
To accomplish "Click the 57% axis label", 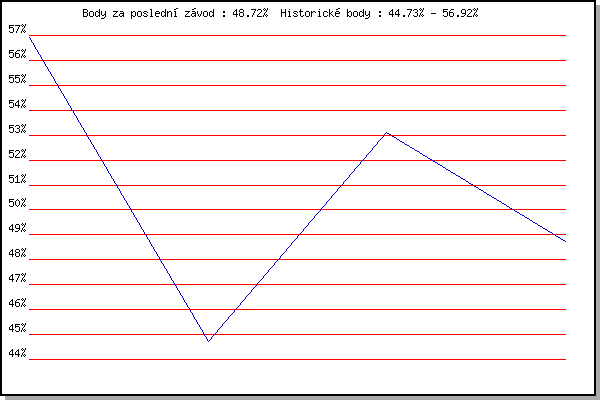I will click(x=17, y=29).
